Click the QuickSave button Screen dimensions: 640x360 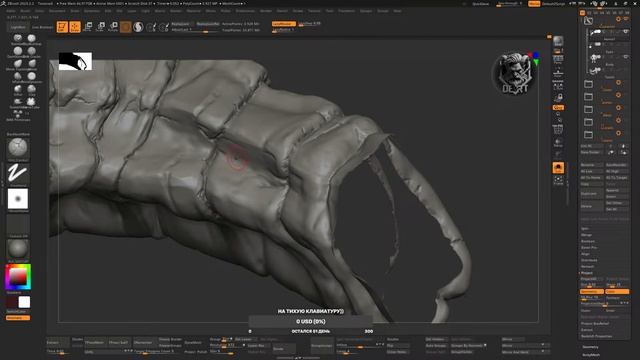coord(480,4)
